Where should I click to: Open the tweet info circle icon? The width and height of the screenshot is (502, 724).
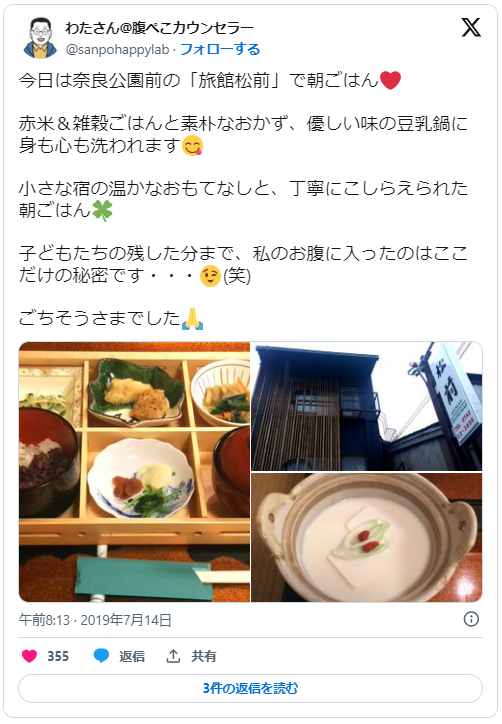pos(471,619)
